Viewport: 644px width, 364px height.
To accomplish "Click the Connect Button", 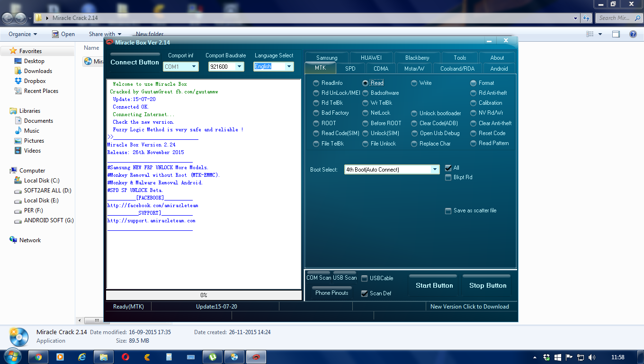I will [x=135, y=62].
